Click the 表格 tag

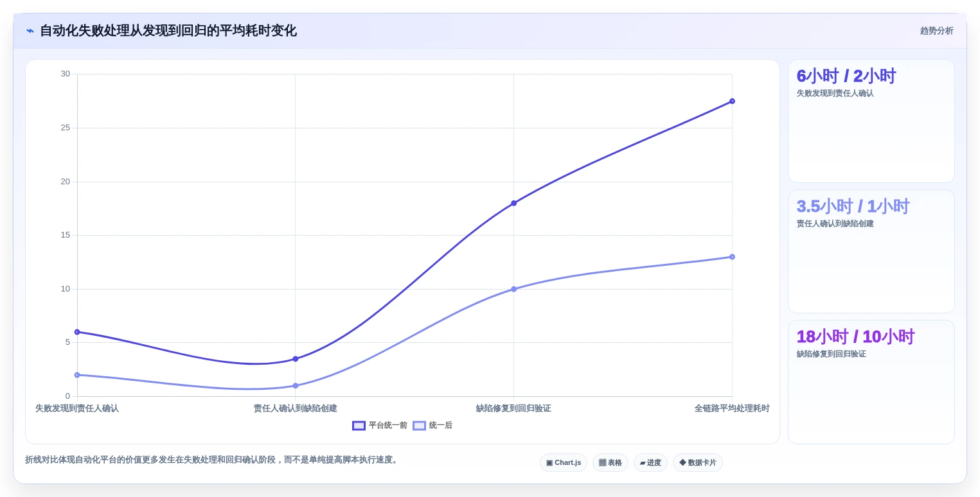coord(610,462)
